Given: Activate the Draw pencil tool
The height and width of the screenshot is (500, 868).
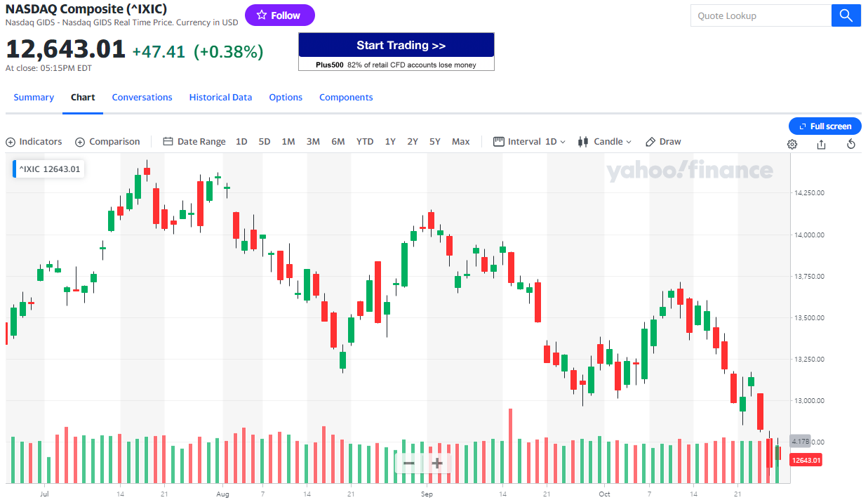Looking at the screenshot, I should [663, 142].
